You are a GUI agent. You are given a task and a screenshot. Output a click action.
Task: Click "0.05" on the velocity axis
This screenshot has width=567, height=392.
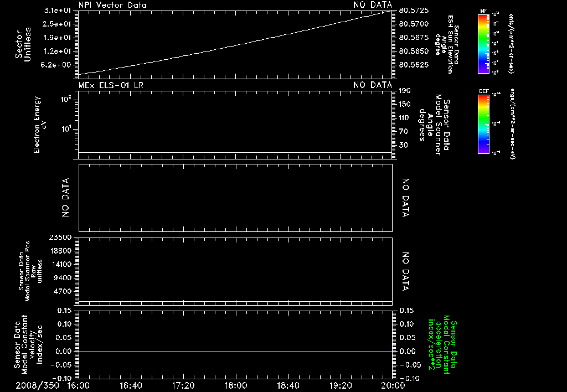pos(64,338)
